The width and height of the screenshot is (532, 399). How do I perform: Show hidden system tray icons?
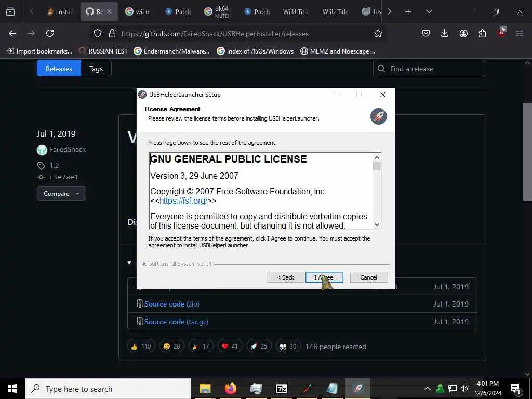(428, 389)
